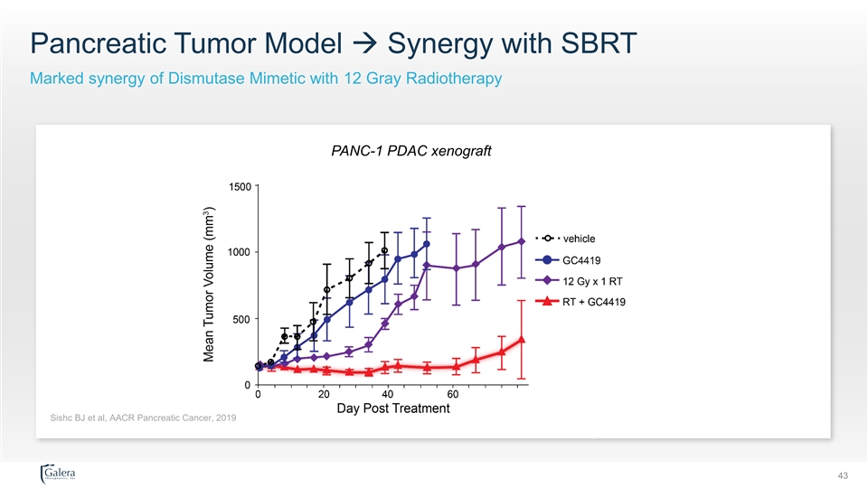Click the 'PANC-1 PDAC xenograft' chart title
Screen dimensions: 868x488
coord(411,151)
